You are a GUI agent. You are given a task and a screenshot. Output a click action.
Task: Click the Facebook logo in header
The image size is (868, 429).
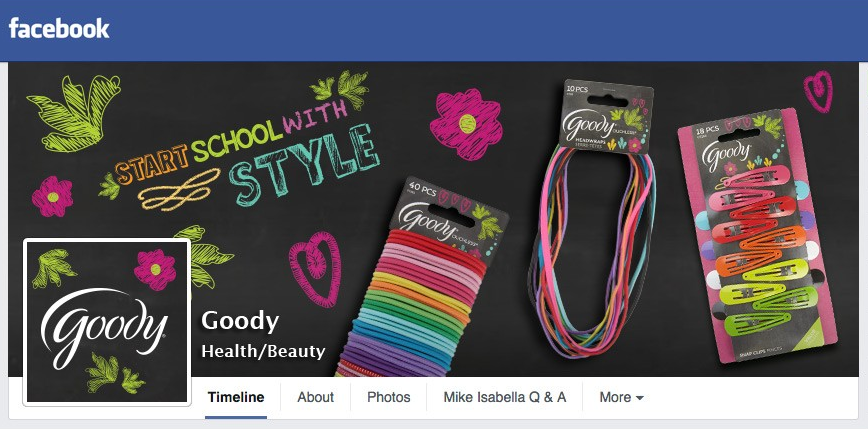point(59,28)
